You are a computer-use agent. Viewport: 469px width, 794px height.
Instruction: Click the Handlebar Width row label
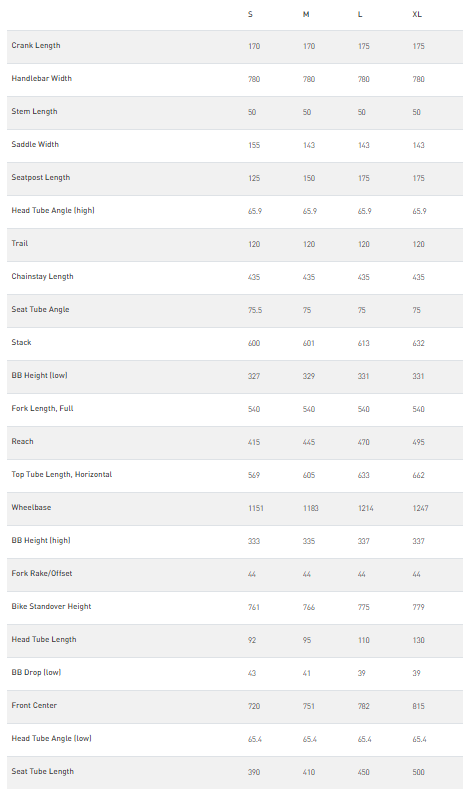point(42,78)
